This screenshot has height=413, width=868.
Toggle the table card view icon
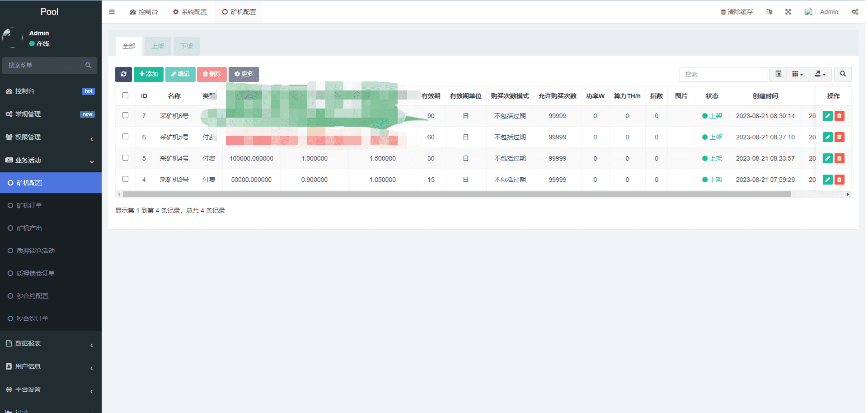point(778,74)
